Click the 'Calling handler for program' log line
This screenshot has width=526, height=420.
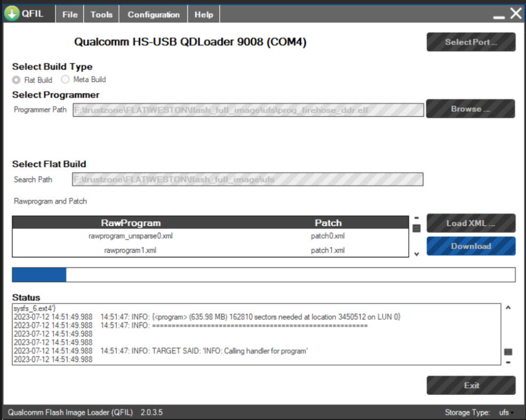click(x=161, y=351)
